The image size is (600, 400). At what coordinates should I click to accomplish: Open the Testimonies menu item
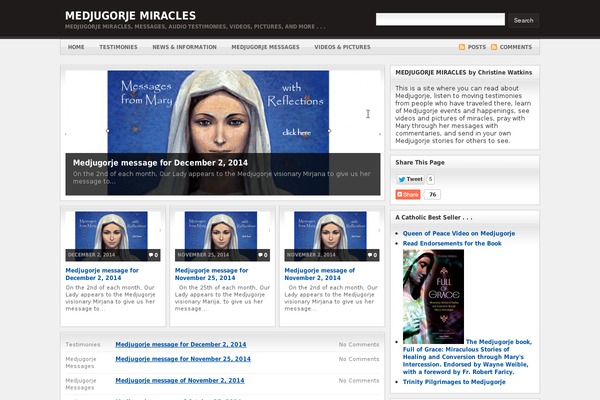click(x=118, y=47)
